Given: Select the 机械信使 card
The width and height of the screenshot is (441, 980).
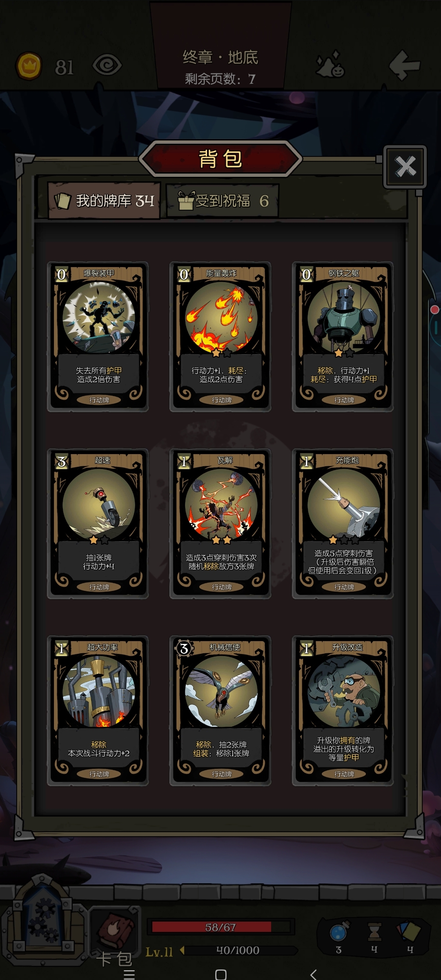Looking at the screenshot, I should (x=220, y=710).
